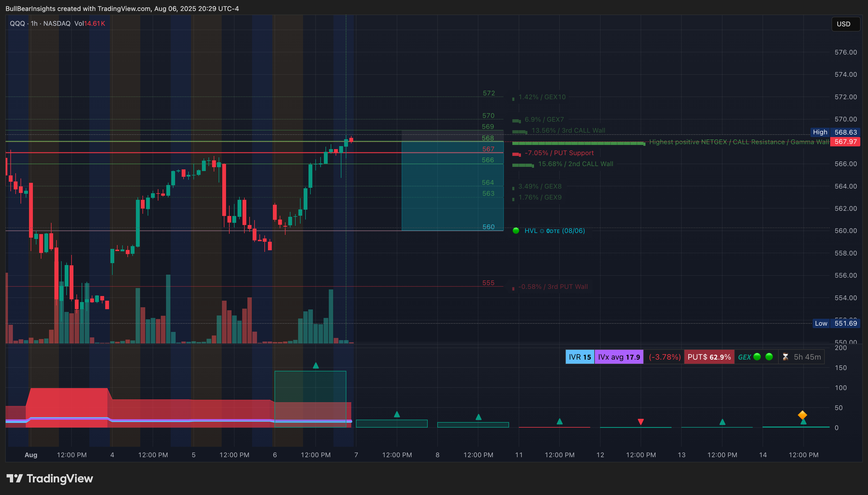Click the 'Highest positive NETGEX' Gamma Wall label
Image resolution: width=868 pixels, height=495 pixels.
click(x=739, y=142)
